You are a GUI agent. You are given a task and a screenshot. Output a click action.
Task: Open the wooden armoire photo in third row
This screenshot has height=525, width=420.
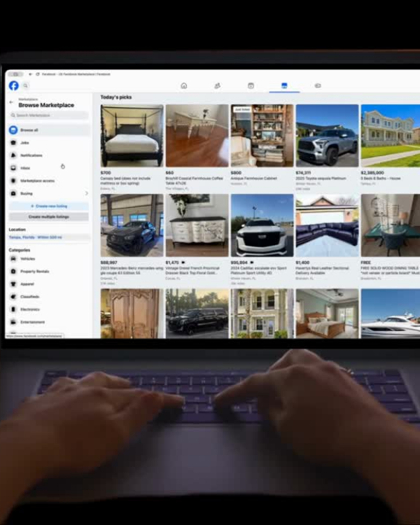pyautogui.click(x=132, y=314)
